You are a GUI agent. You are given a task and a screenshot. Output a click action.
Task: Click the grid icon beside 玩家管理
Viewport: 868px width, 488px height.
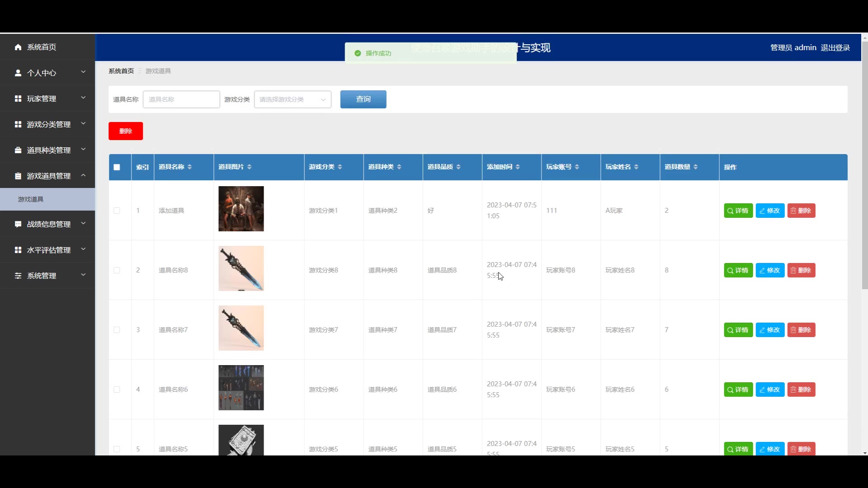18,99
